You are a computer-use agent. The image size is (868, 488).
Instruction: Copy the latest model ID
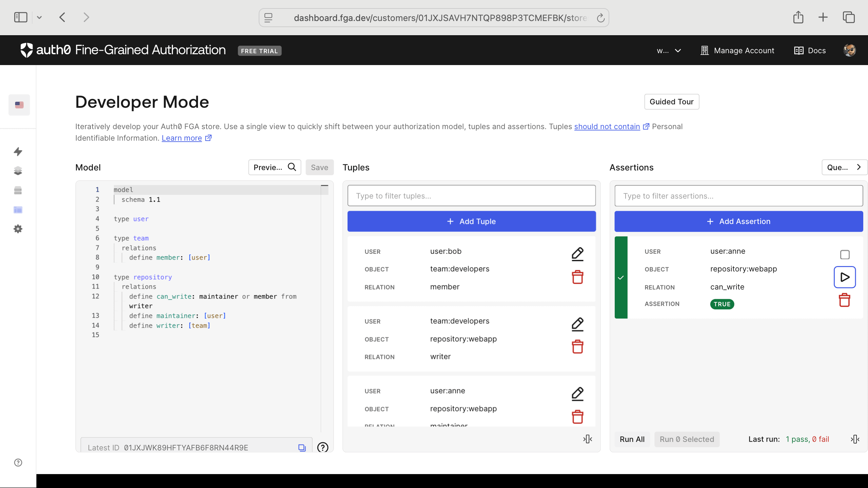click(x=302, y=448)
